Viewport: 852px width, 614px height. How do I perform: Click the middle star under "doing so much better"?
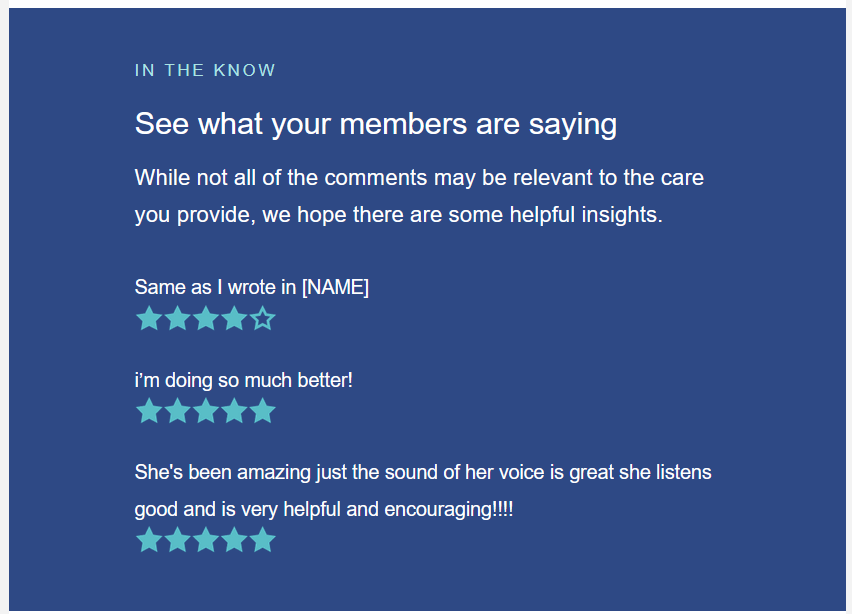click(x=206, y=411)
